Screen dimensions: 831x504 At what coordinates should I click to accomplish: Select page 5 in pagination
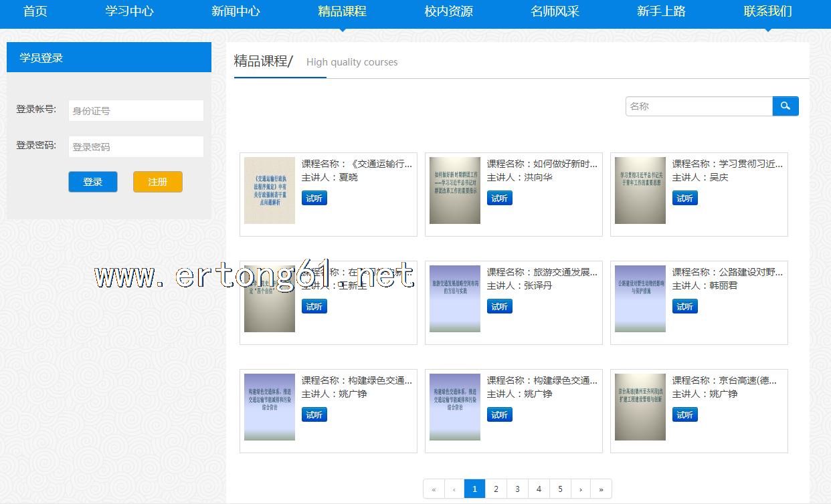pyautogui.click(x=560, y=489)
